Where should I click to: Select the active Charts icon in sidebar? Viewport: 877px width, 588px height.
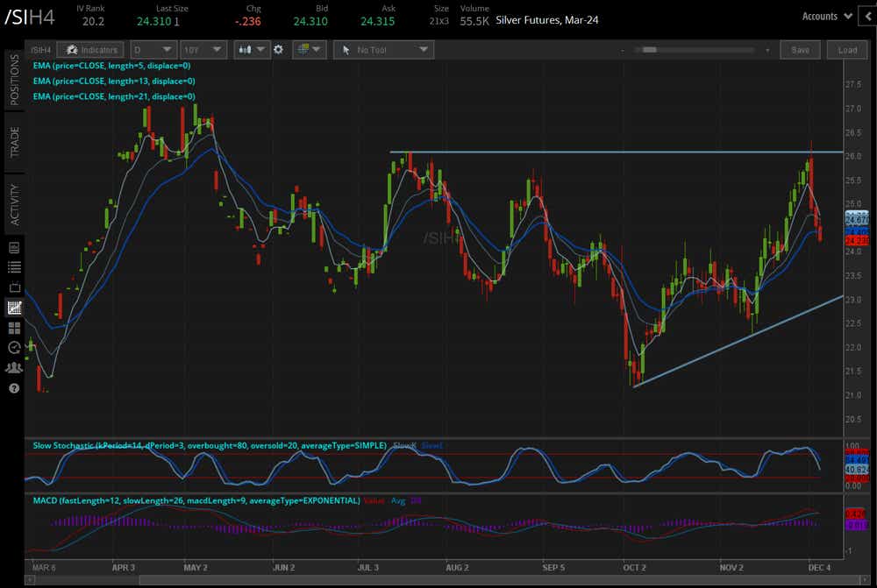(x=12, y=307)
